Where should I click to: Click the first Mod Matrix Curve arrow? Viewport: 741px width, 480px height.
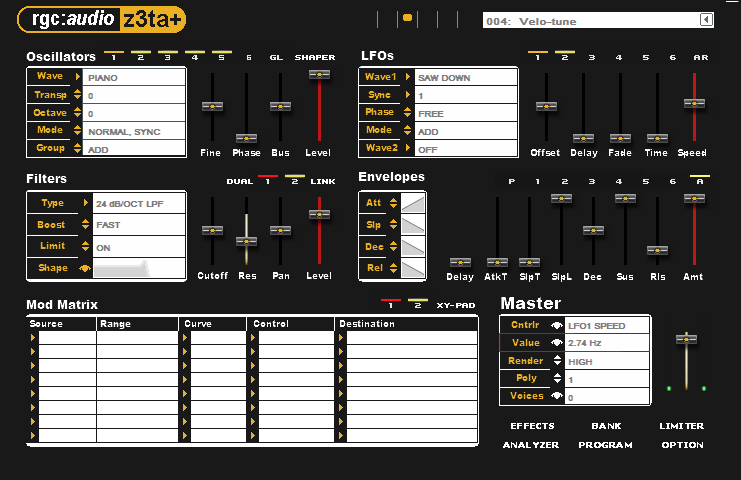pyautogui.click(x=185, y=337)
